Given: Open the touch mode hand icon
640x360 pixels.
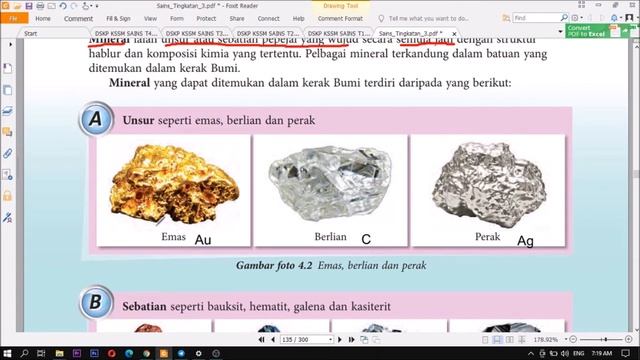Looking at the screenshot, I should tap(86, 6).
